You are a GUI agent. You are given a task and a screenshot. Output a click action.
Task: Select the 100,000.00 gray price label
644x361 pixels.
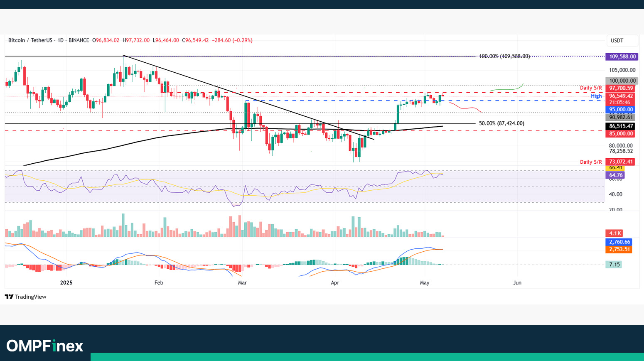(621, 81)
